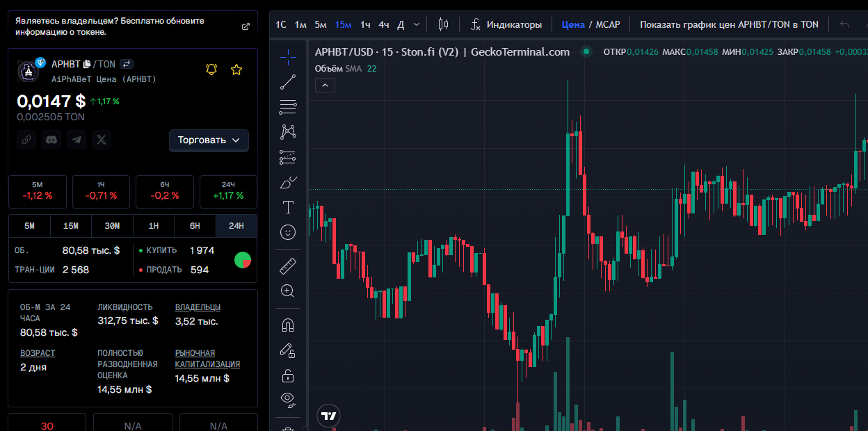Viewport: 868px width, 431px height.
Task: Open the pattern drawing tools
Action: 288,131
